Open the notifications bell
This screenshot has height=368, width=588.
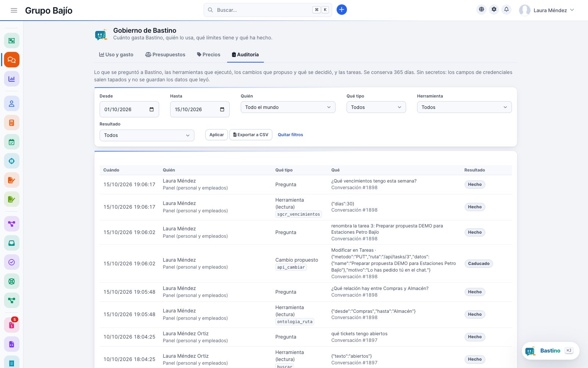[506, 10]
